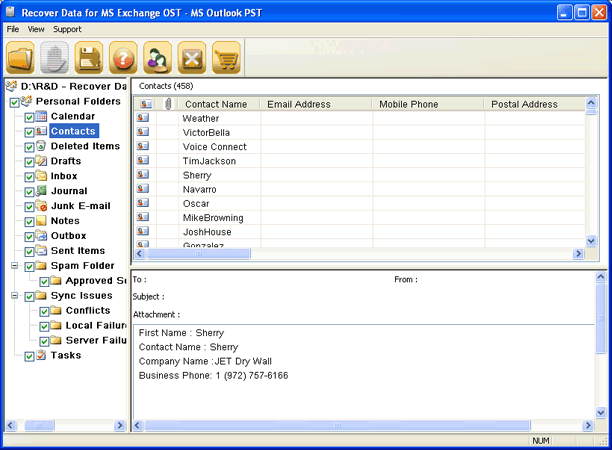
Task: Open Help via question mark icon
Action: point(123,58)
